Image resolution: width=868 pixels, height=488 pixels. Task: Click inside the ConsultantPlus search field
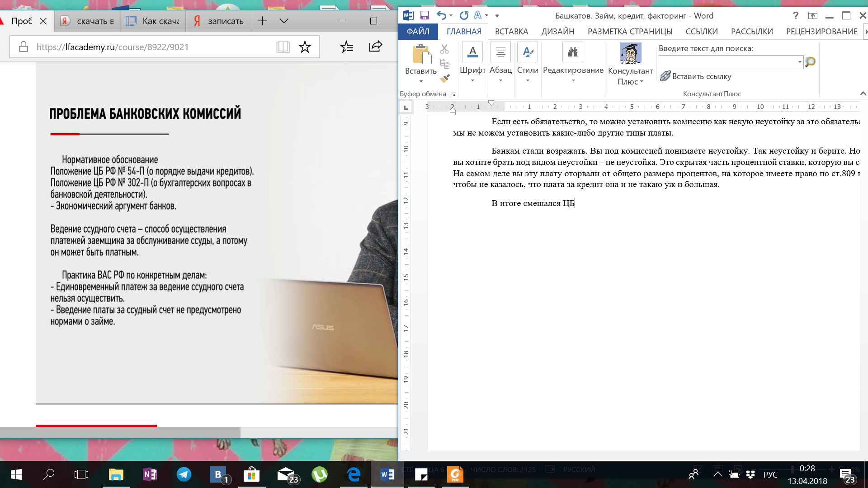click(x=727, y=62)
